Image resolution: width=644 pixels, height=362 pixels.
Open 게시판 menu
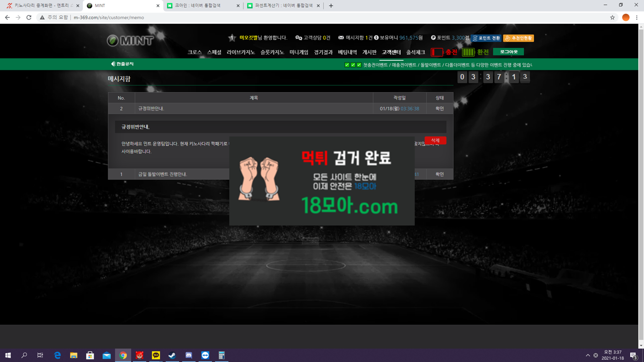370,52
